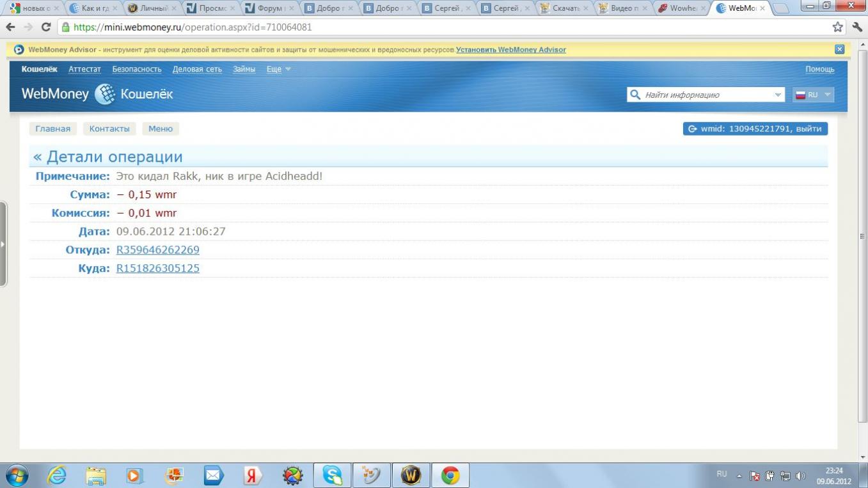Open Skype from the taskbar
The width and height of the screenshot is (868, 488).
[x=332, y=475]
